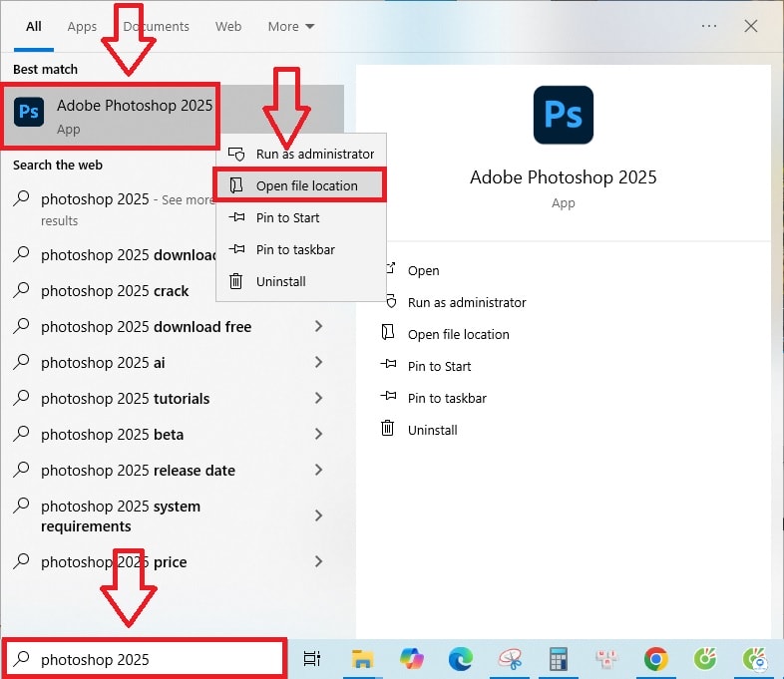Switch to the Web tab
Screen dimensions: 784x679
[228, 26]
